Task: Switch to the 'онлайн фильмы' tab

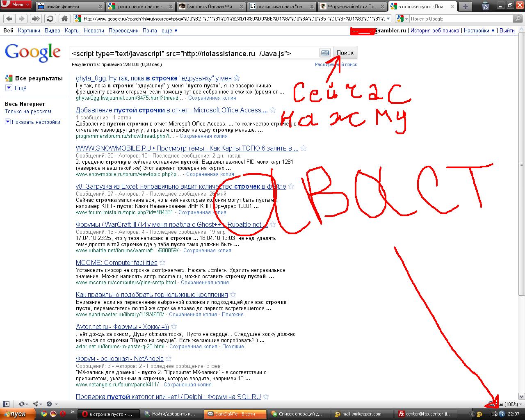Action: 70,7
